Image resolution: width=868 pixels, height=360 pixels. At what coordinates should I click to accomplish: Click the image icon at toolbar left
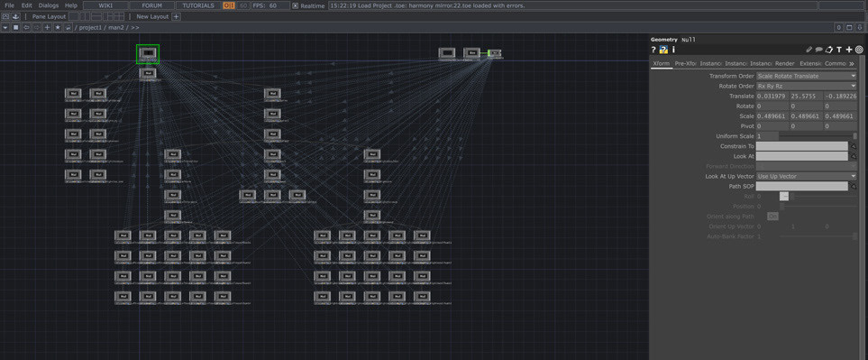[x=6, y=16]
